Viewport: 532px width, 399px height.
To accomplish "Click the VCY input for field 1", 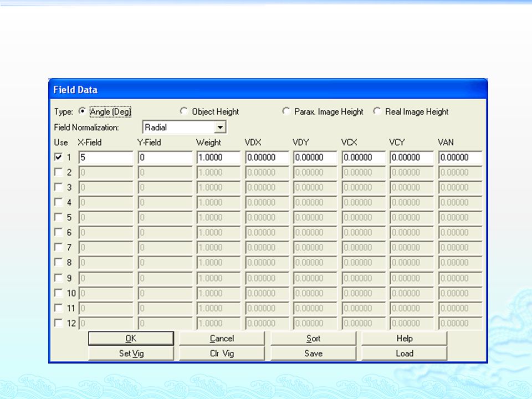I will click(x=412, y=157).
